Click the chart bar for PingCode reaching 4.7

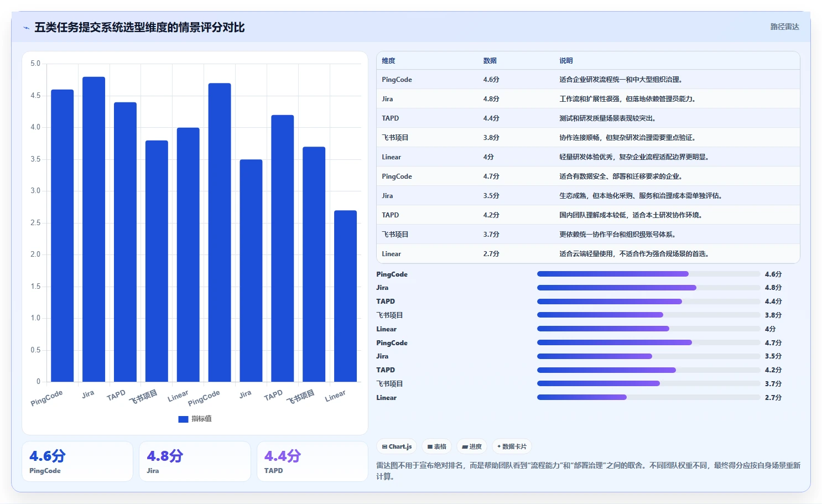[x=220, y=232]
